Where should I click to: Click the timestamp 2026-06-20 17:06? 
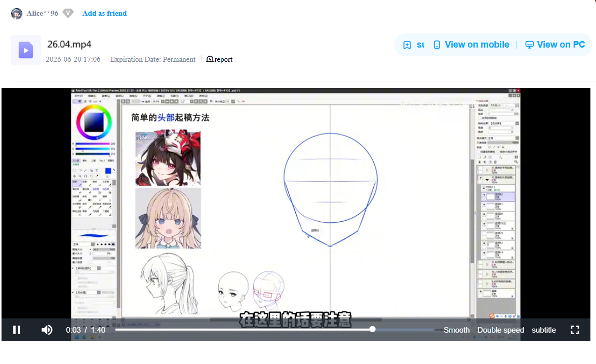click(x=73, y=59)
